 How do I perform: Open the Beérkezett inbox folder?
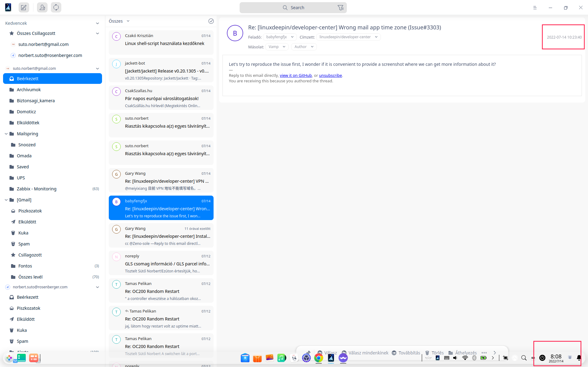tap(28, 78)
